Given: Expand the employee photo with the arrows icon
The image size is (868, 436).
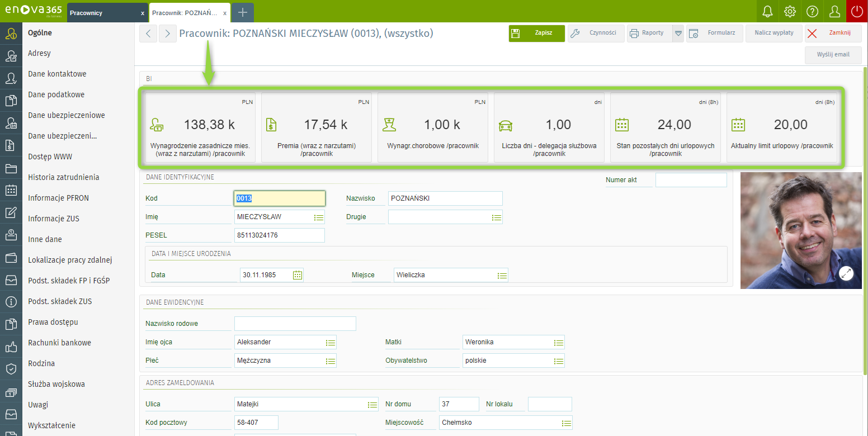Looking at the screenshot, I should (x=846, y=273).
